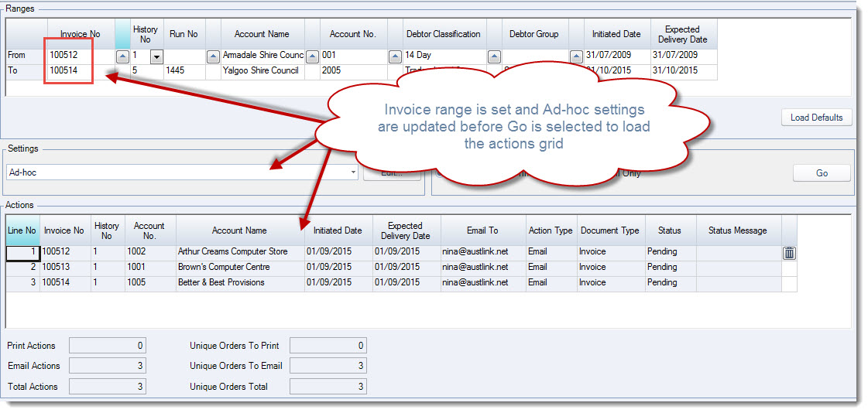The width and height of the screenshot is (868, 413).
Task: Click Document Type column header
Action: tap(610, 230)
